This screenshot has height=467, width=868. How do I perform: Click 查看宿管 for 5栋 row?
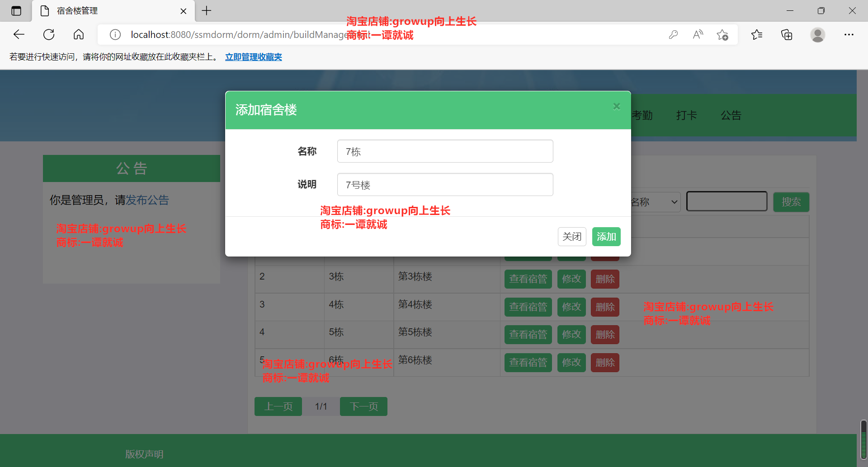click(528, 335)
